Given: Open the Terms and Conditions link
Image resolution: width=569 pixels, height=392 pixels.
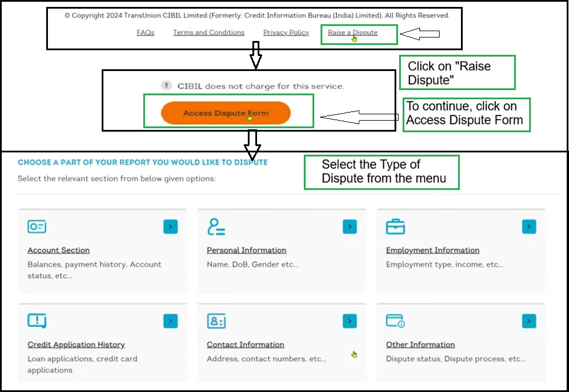Looking at the screenshot, I should (x=209, y=33).
